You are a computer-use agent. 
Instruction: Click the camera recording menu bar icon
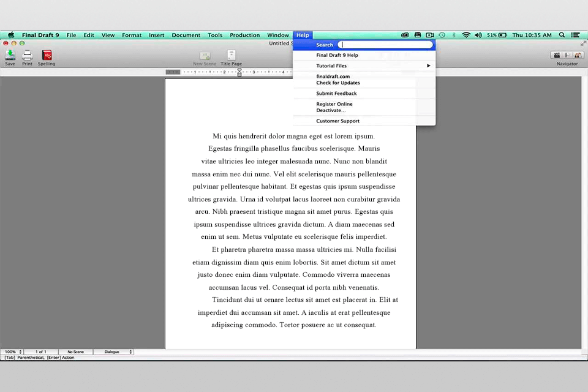pos(430,35)
